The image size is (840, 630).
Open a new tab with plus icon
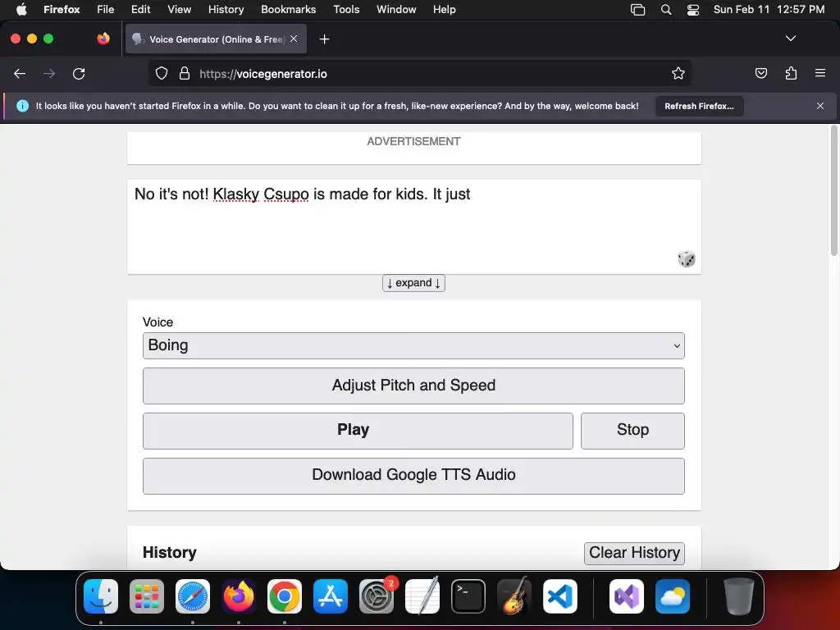324,39
